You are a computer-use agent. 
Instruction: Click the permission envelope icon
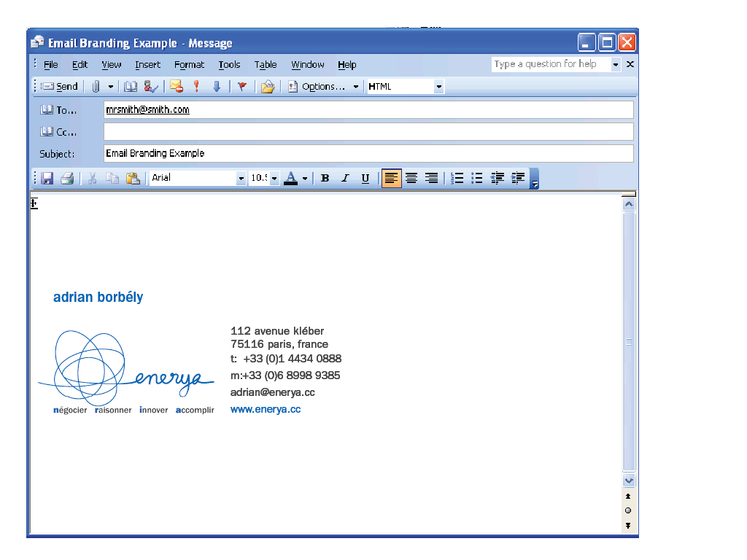coord(177,87)
